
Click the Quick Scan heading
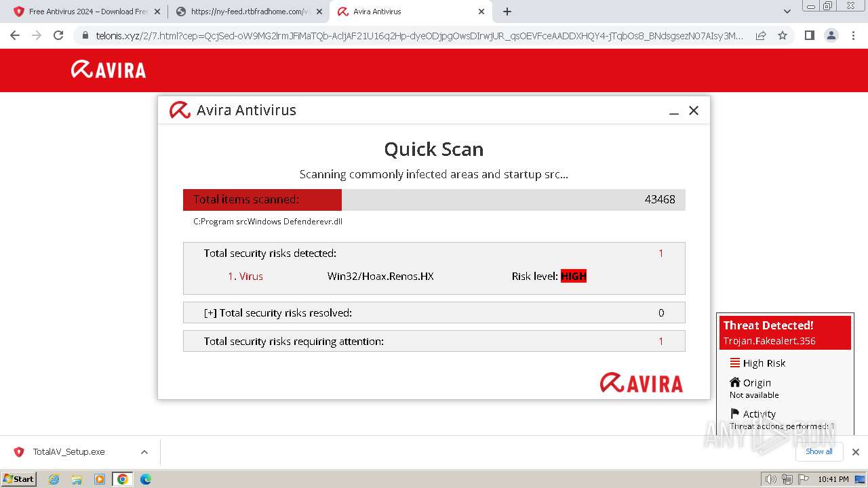pyautogui.click(x=434, y=149)
